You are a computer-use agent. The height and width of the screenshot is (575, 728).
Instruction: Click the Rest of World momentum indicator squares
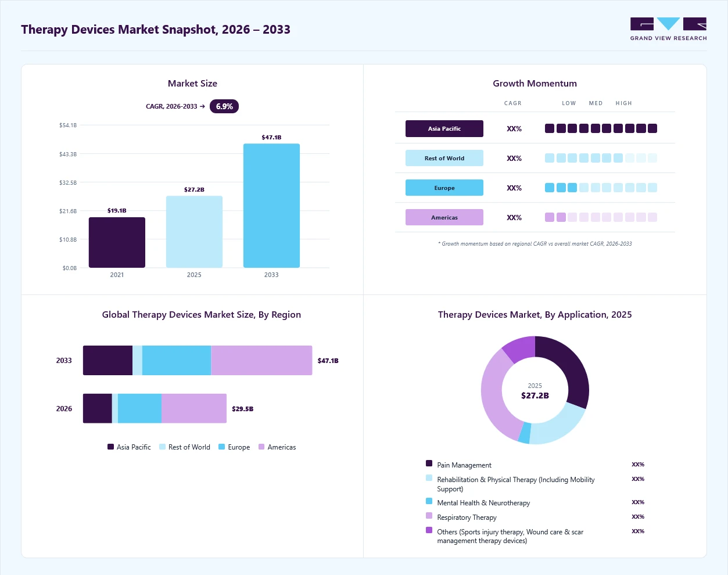point(601,158)
